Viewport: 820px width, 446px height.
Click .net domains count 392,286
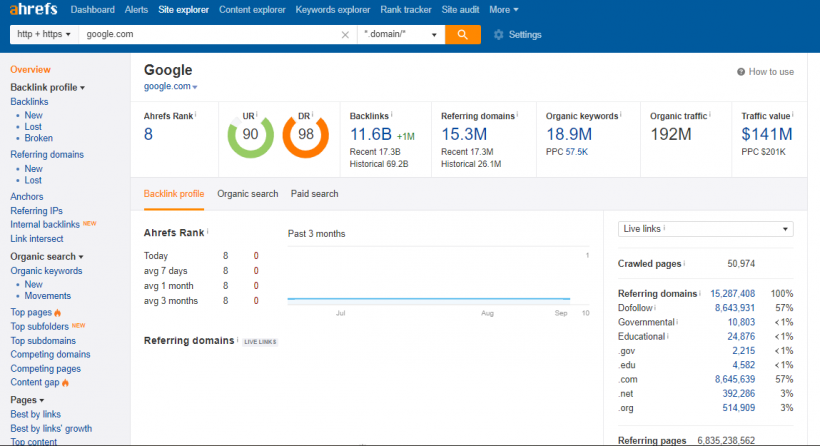coord(738,394)
